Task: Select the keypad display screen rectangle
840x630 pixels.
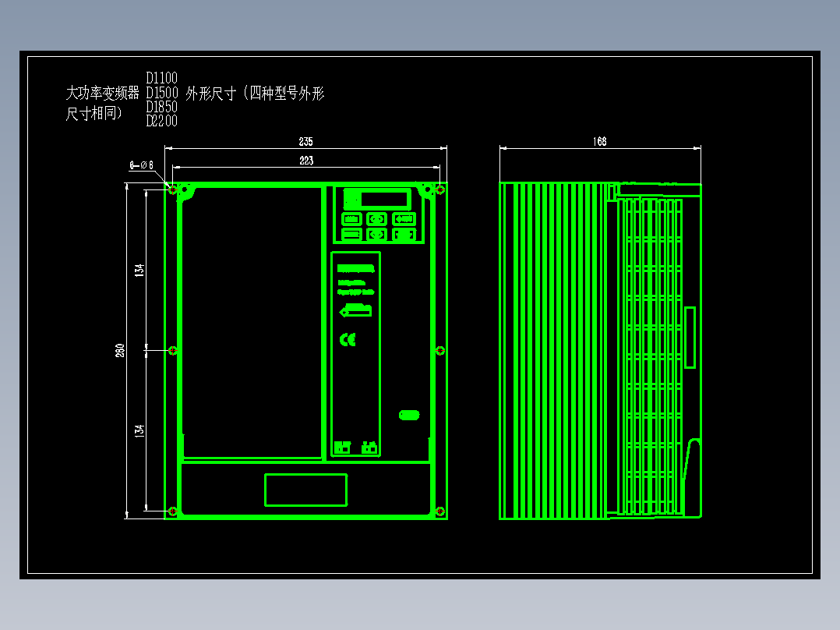Action: 385,199
